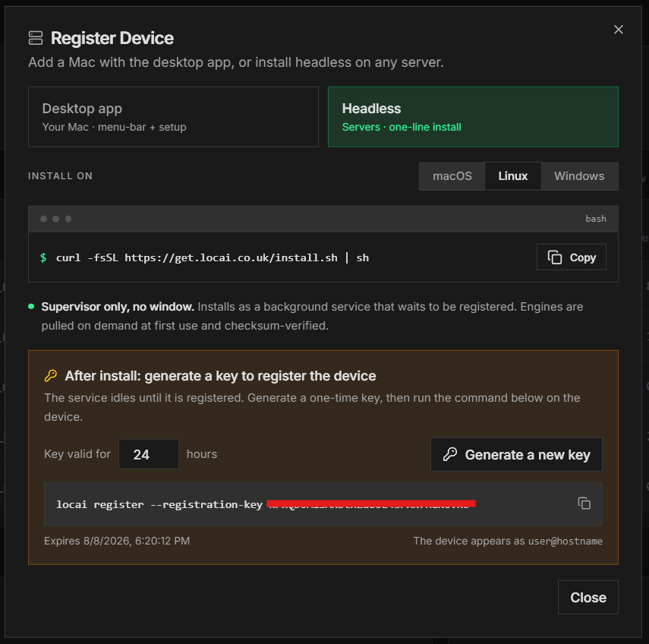Copy the locai register command icon

(x=584, y=504)
